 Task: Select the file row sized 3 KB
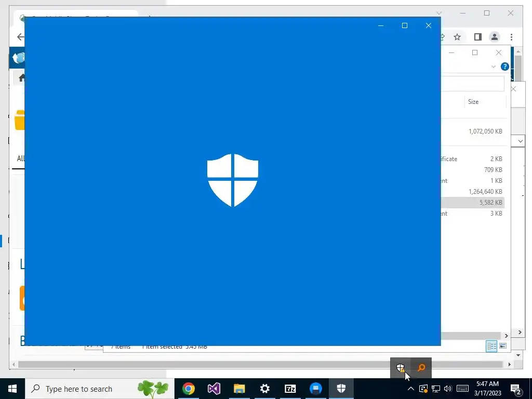473,214
